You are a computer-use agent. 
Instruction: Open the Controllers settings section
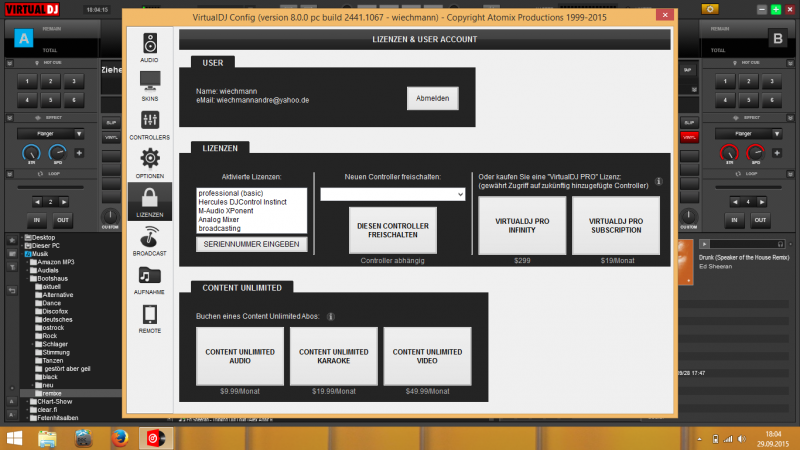click(149, 125)
